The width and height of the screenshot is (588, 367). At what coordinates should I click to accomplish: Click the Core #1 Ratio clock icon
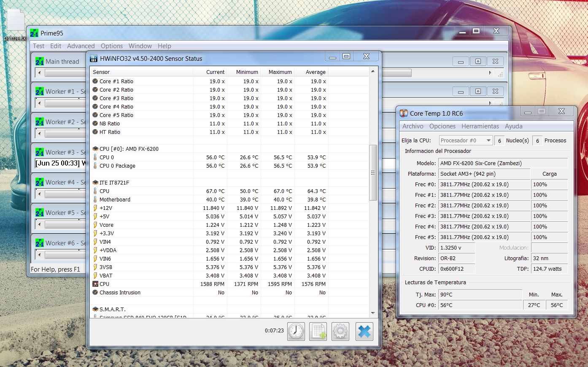point(95,81)
